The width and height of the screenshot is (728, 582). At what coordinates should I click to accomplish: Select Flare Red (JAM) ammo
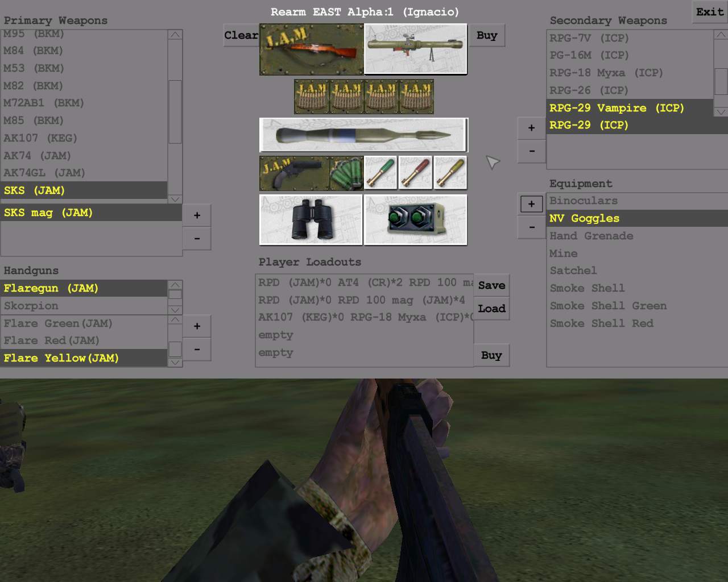tap(84, 340)
